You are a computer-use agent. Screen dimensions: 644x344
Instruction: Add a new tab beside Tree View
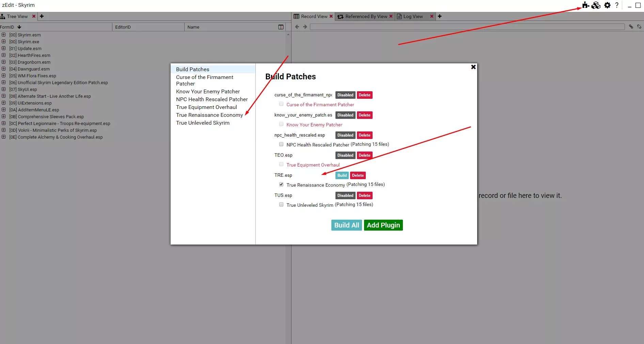pyautogui.click(x=42, y=16)
